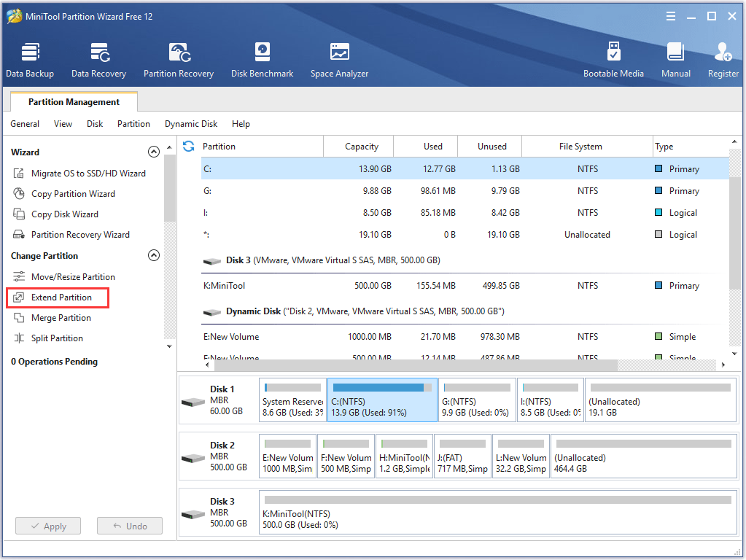Switch to the Dynamic Disk menu
The height and width of the screenshot is (560, 746).
(x=190, y=124)
